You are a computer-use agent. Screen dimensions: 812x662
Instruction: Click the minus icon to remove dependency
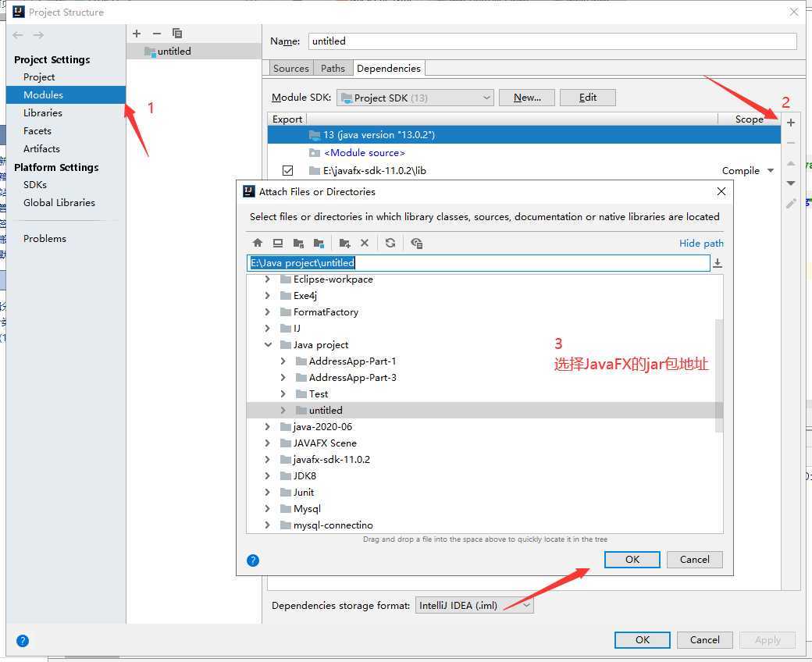[791, 143]
